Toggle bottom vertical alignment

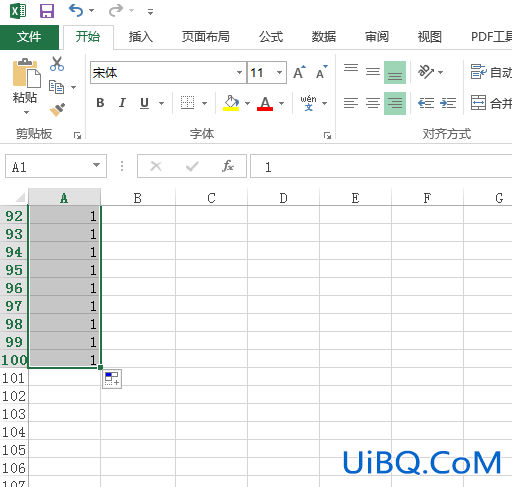click(x=395, y=72)
